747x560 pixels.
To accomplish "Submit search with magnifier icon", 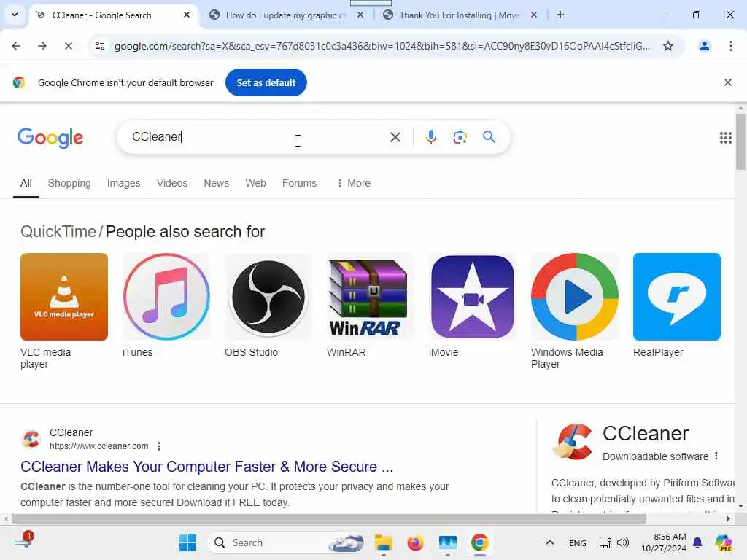I will 489,137.
